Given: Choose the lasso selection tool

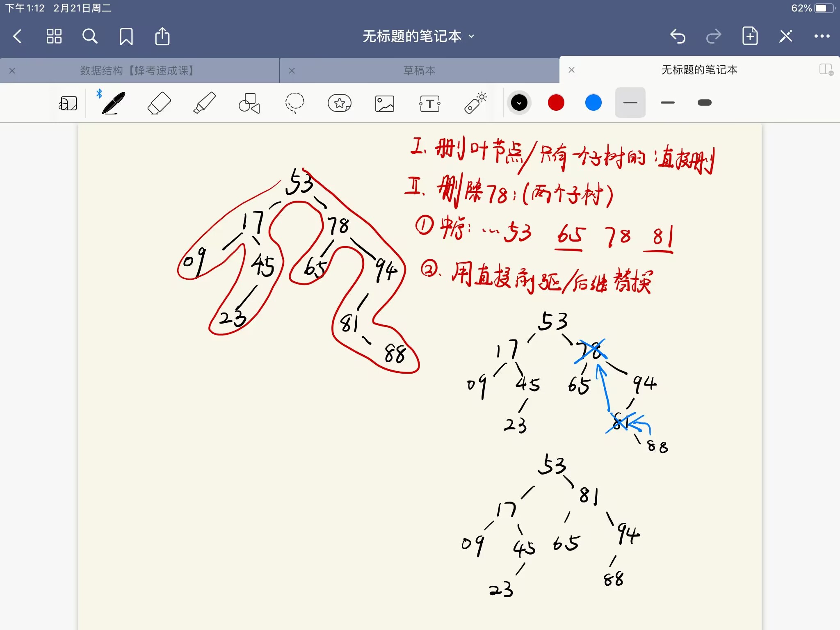Looking at the screenshot, I should coord(294,103).
